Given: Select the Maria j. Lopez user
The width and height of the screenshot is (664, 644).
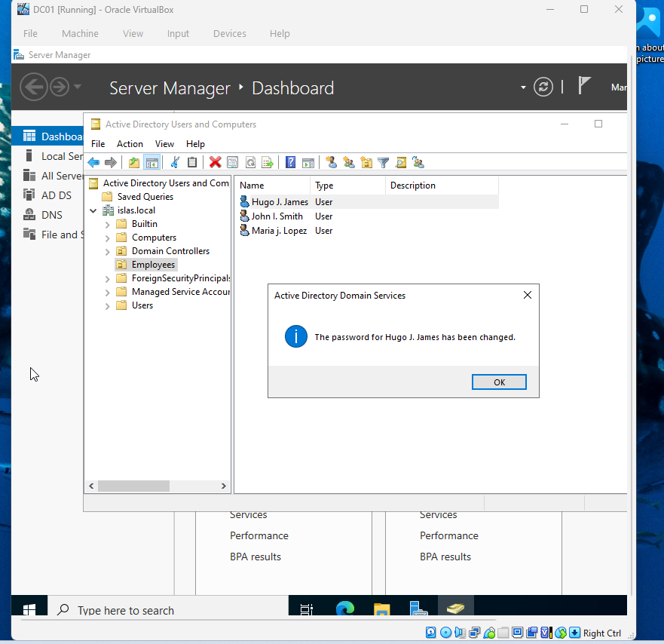Looking at the screenshot, I should 279,231.
